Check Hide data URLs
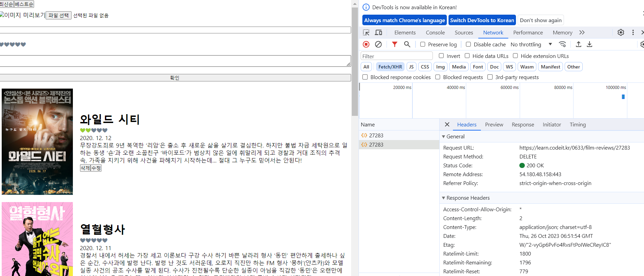This screenshot has height=276, width=644. pyautogui.click(x=467, y=56)
